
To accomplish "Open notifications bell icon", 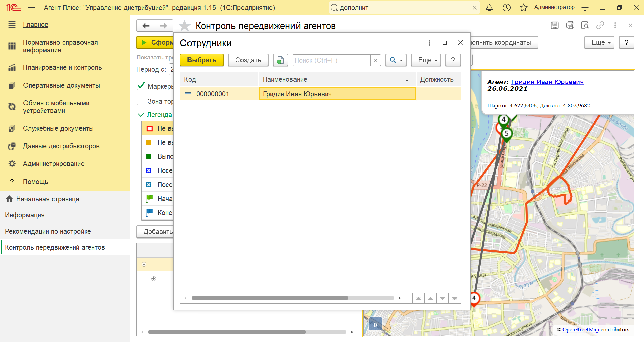I will click(x=489, y=7).
